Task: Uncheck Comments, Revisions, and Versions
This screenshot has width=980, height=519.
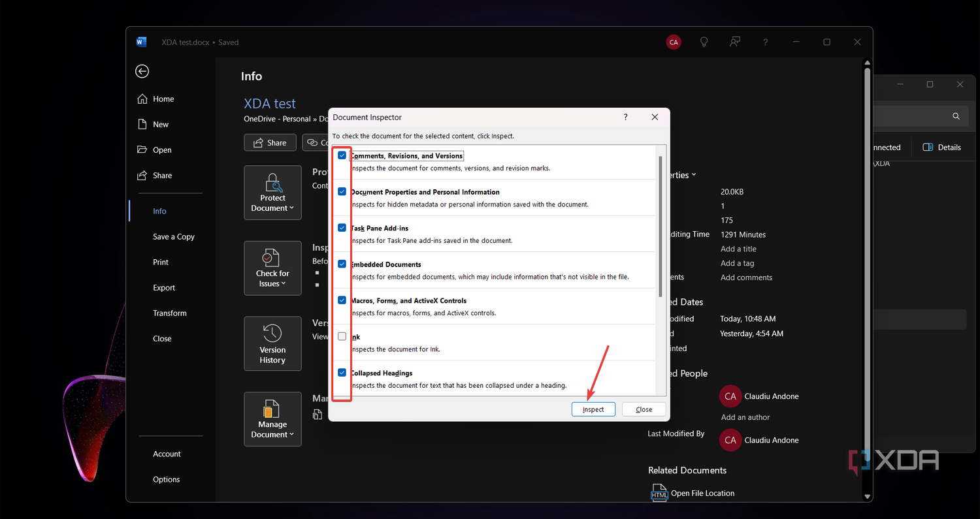Action: coord(342,155)
